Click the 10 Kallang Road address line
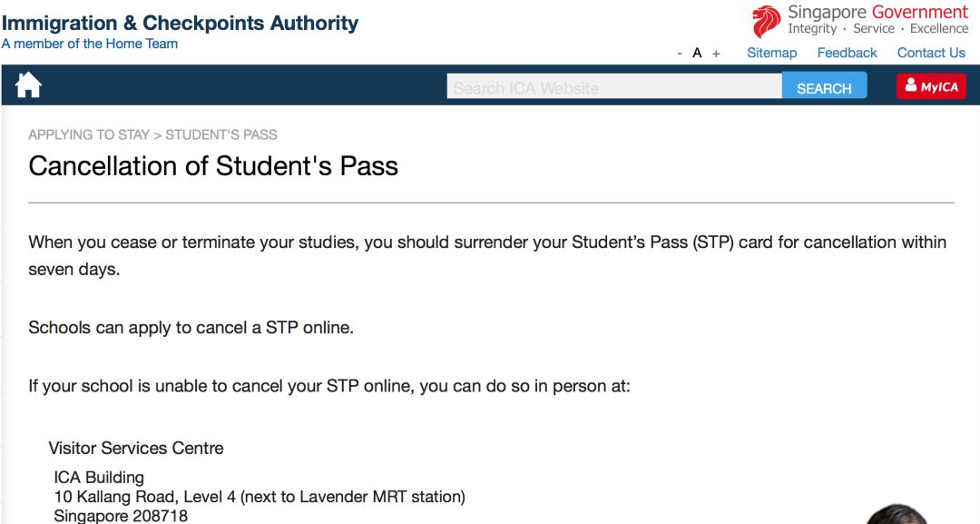The height and width of the screenshot is (524, 980). click(x=260, y=497)
